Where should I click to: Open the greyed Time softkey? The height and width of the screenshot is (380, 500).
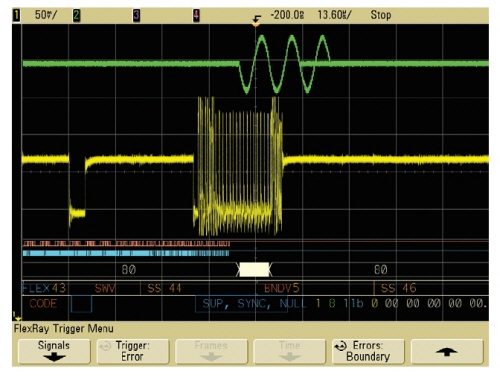pyautogui.click(x=290, y=351)
